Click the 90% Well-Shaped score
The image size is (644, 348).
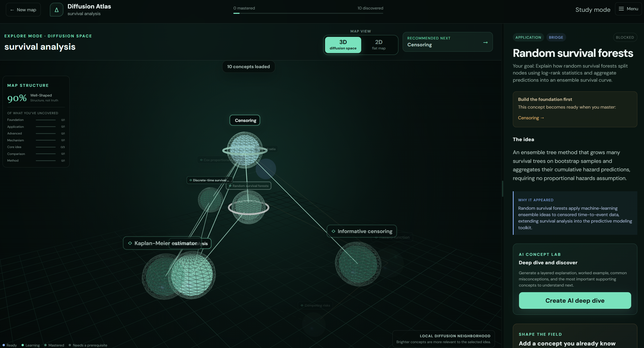point(17,98)
